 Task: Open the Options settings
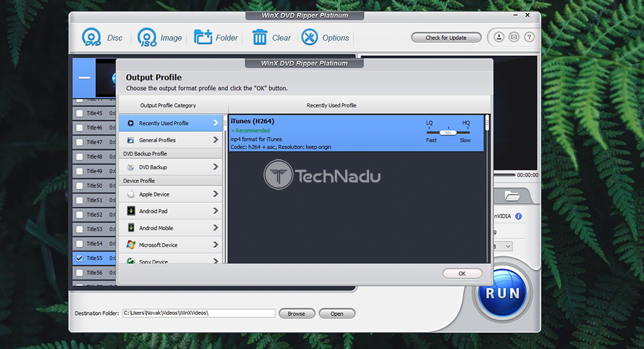point(310,37)
